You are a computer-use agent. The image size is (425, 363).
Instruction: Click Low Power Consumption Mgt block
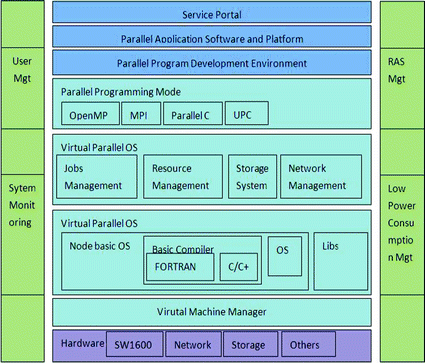[402, 235]
